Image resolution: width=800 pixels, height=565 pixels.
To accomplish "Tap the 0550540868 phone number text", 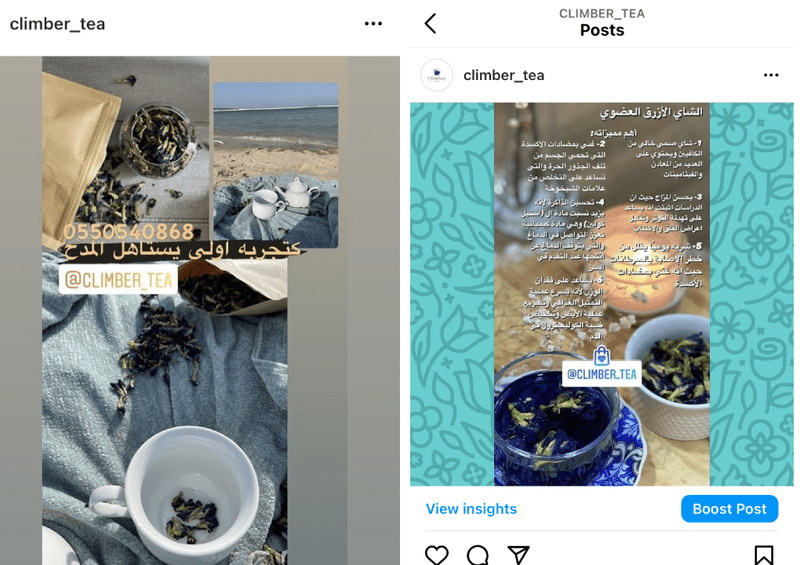I will tap(129, 232).
